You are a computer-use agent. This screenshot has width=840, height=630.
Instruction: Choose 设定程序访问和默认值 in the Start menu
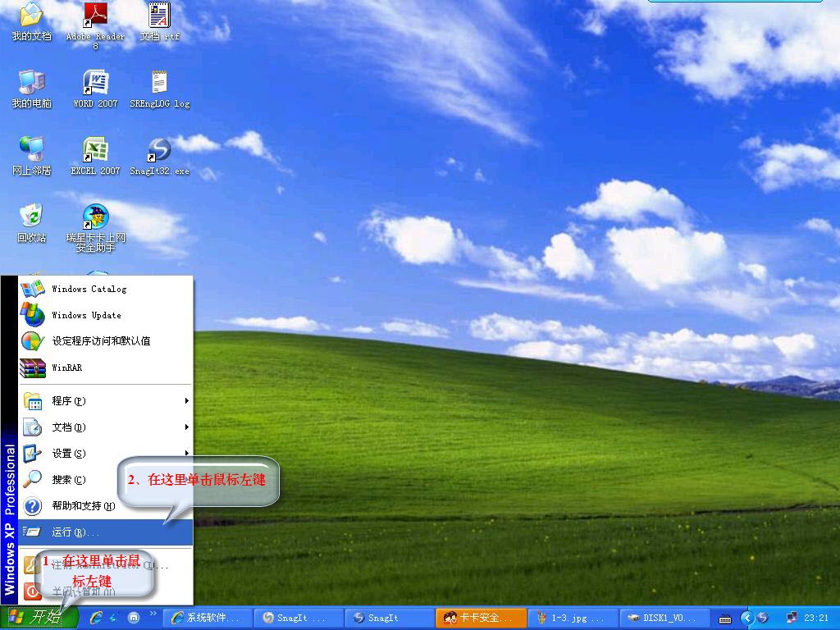(x=106, y=340)
